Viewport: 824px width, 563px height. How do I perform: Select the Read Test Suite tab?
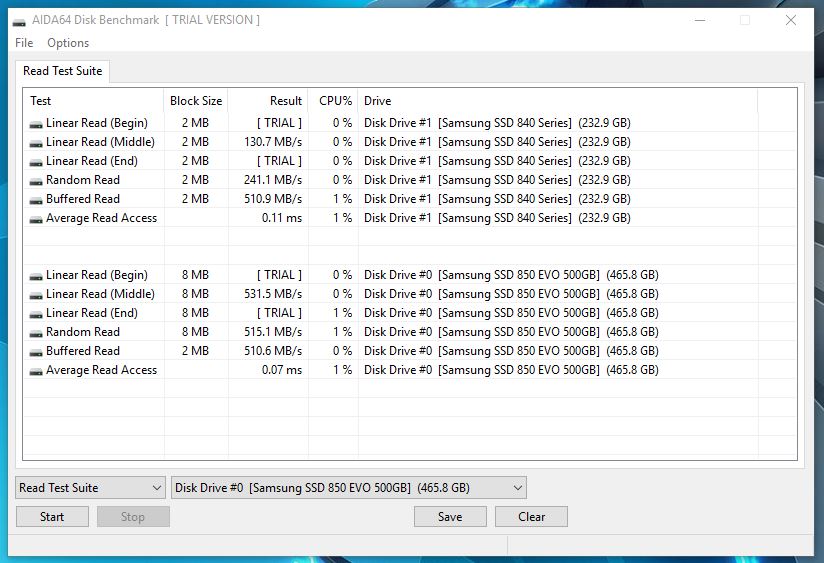pos(63,71)
